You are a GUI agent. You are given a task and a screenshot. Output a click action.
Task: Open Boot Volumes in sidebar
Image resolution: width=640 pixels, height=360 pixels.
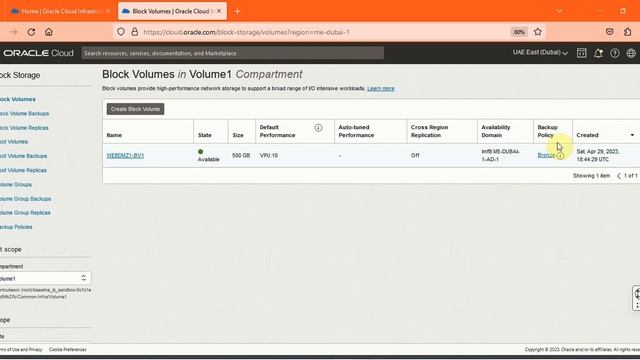click(x=13, y=142)
